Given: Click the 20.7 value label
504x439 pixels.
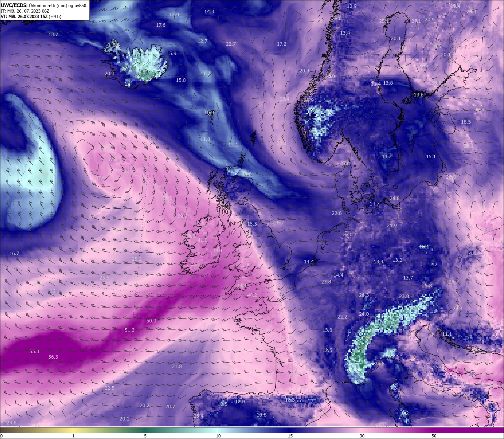Looking at the screenshot, I should [170, 406].
